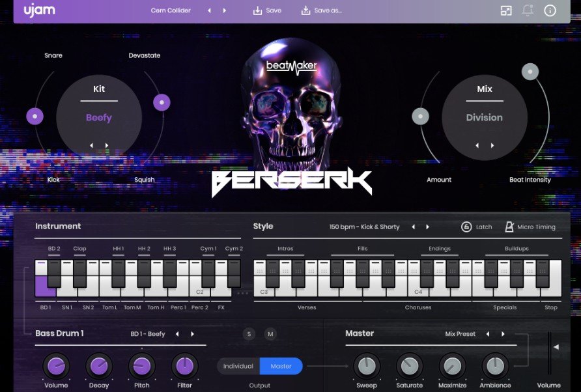Toggle the Mute (M) button
The image size is (581, 392).
click(270, 334)
